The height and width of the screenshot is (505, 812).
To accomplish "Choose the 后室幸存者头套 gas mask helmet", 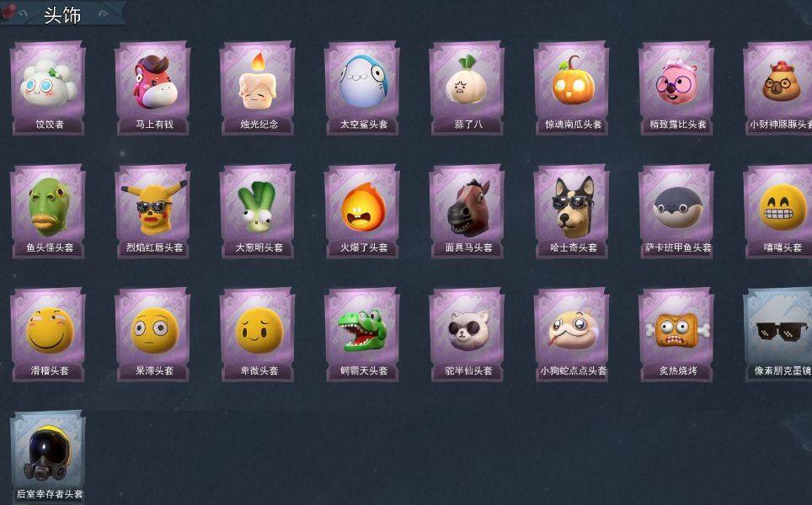I will click(48, 457).
